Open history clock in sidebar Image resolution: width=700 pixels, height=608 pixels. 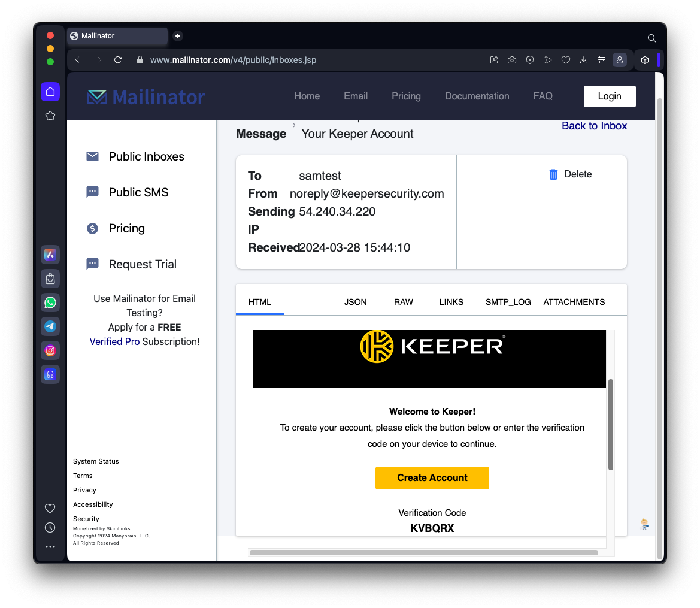(50, 528)
